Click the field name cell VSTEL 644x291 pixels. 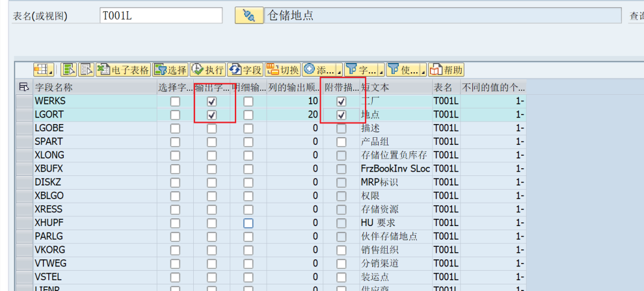coord(95,277)
